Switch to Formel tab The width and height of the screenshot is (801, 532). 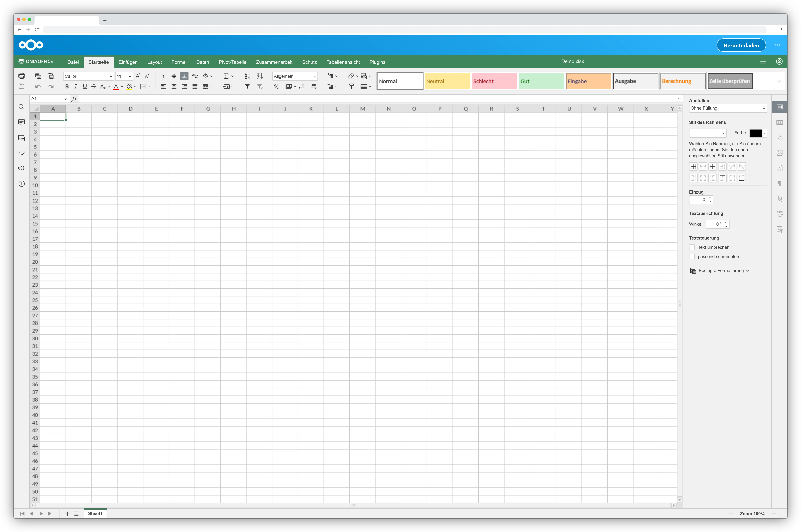(179, 62)
